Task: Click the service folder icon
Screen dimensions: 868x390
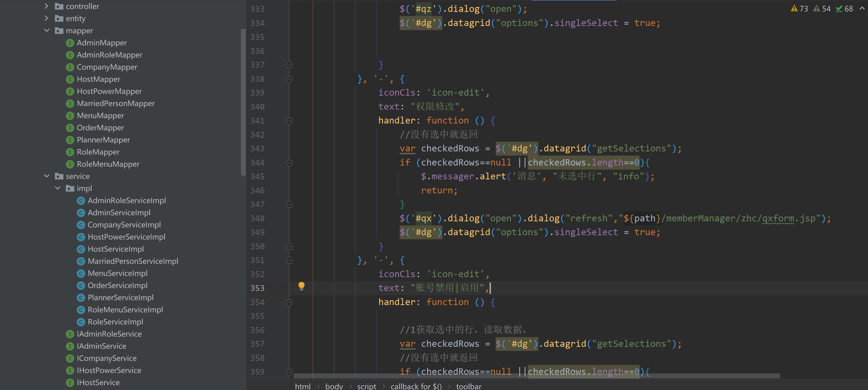Action: tap(59, 176)
